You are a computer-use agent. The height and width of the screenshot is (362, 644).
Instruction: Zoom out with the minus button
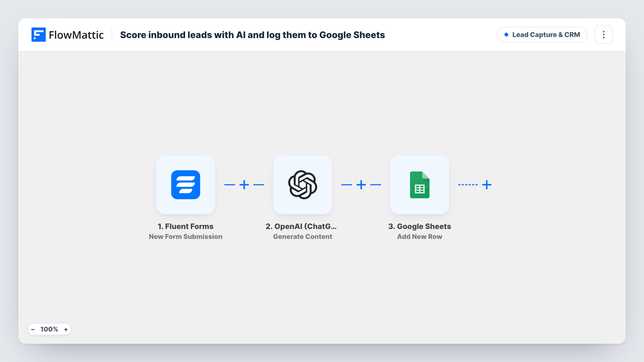click(x=33, y=329)
